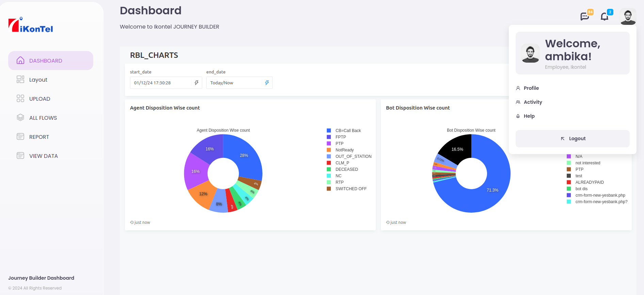The width and height of the screenshot is (644, 295).
Task: Toggle SWITCHED OFF legend swatch
Action: tap(329, 189)
